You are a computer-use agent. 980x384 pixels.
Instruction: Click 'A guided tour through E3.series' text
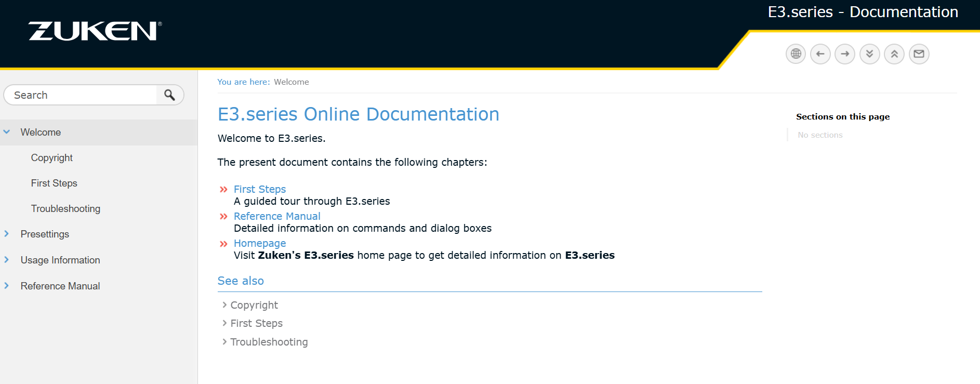point(312,201)
